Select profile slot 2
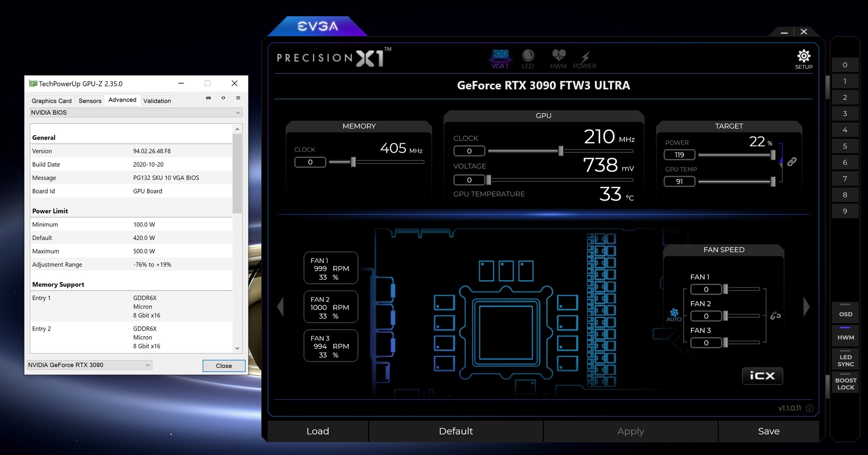 pyautogui.click(x=845, y=98)
